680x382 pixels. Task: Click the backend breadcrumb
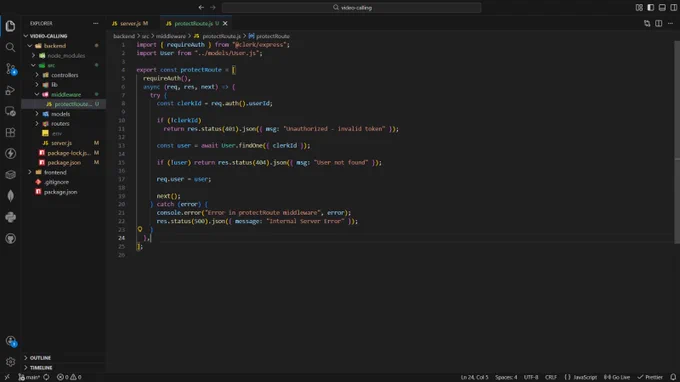point(124,36)
